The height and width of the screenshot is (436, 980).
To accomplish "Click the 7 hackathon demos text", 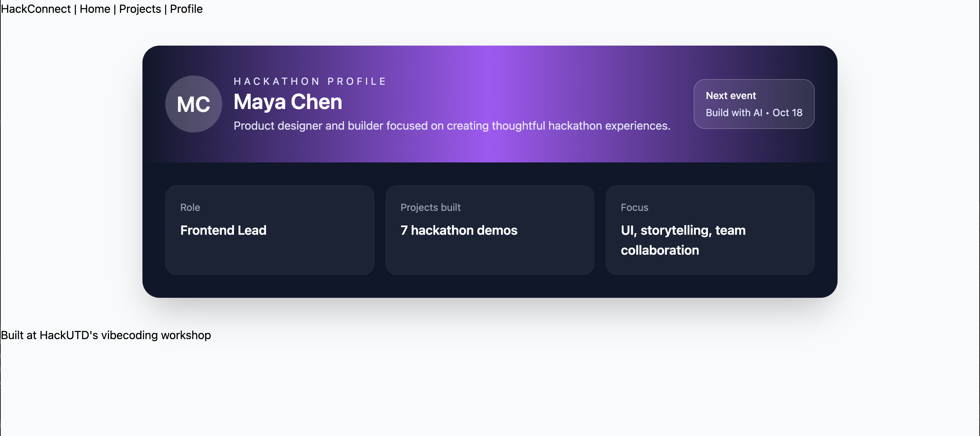I will pyautogui.click(x=459, y=230).
